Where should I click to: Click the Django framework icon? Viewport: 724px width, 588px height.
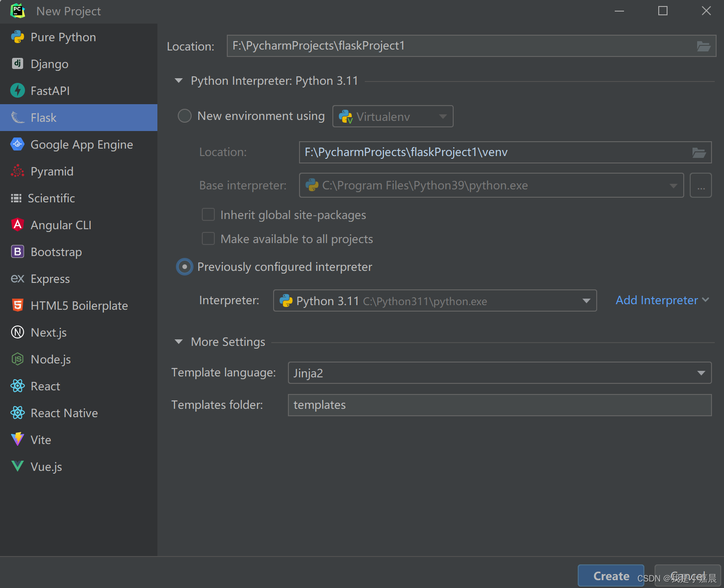click(17, 64)
